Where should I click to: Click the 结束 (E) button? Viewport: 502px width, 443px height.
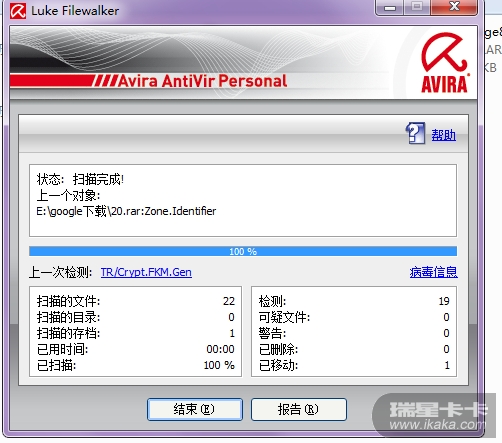[195, 409]
